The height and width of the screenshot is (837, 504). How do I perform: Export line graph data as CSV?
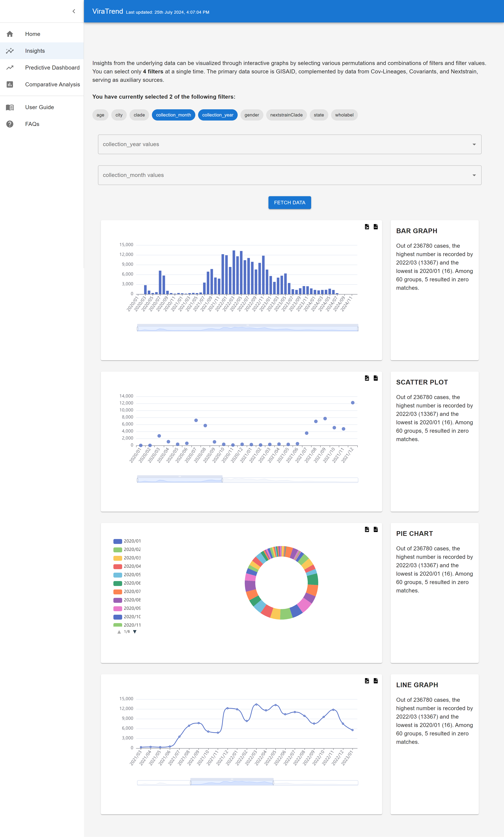[x=375, y=681]
